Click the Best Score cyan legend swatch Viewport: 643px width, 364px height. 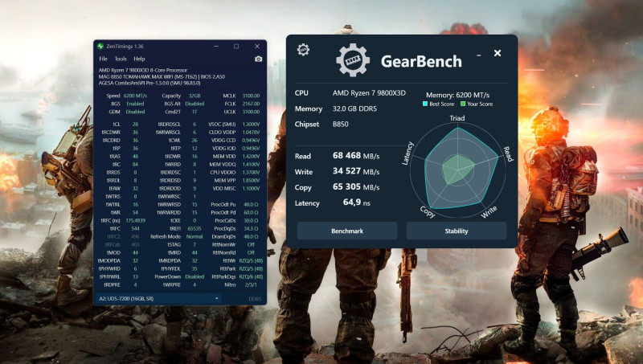click(425, 104)
